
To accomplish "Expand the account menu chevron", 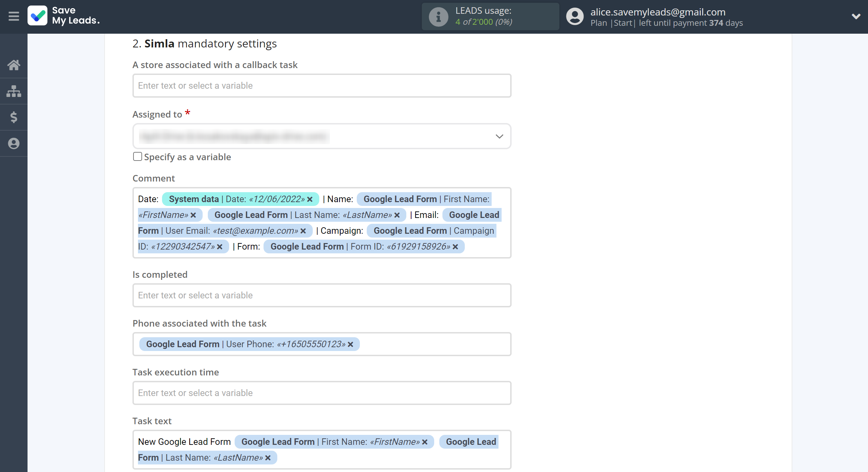I will [x=856, y=16].
